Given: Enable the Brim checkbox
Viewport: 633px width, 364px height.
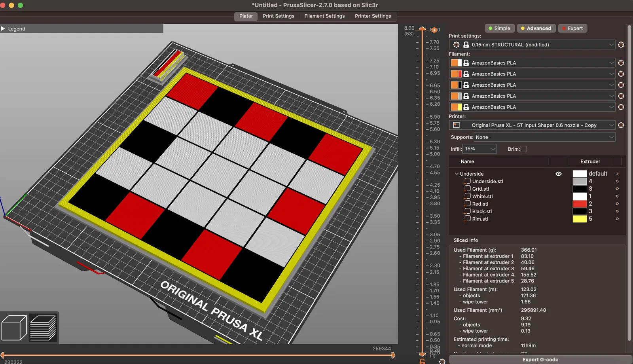Looking at the screenshot, I should (523, 149).
